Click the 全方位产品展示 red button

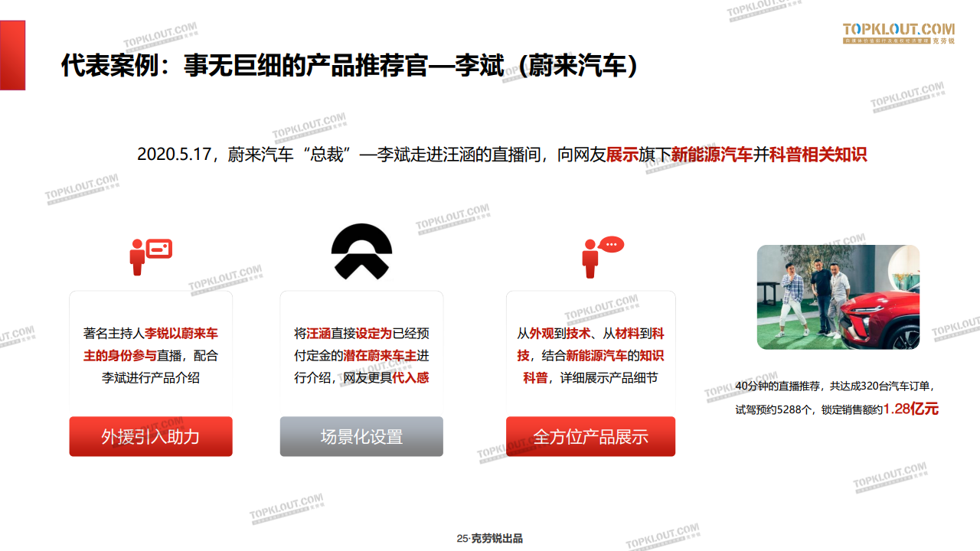[590, 436]
